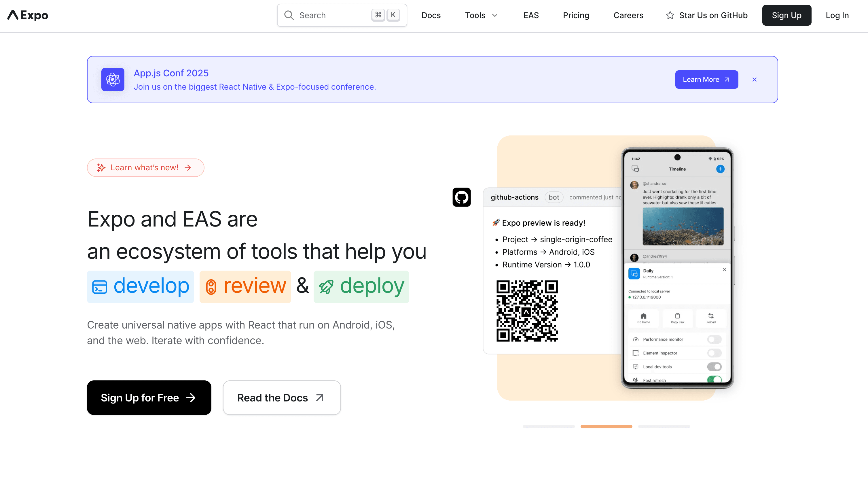This screenshot has height=483, width=868.
Task: Select the first carousel indicator
Action: [x=549, y=427]
